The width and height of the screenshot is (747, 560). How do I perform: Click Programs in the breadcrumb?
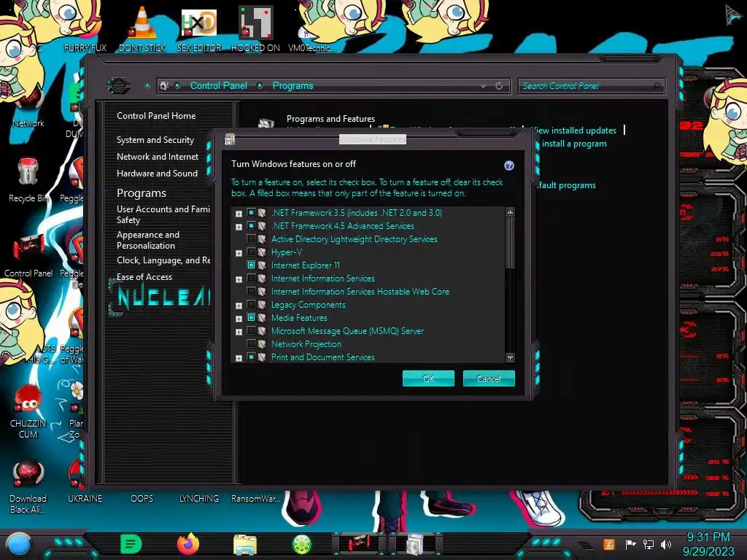293,86
